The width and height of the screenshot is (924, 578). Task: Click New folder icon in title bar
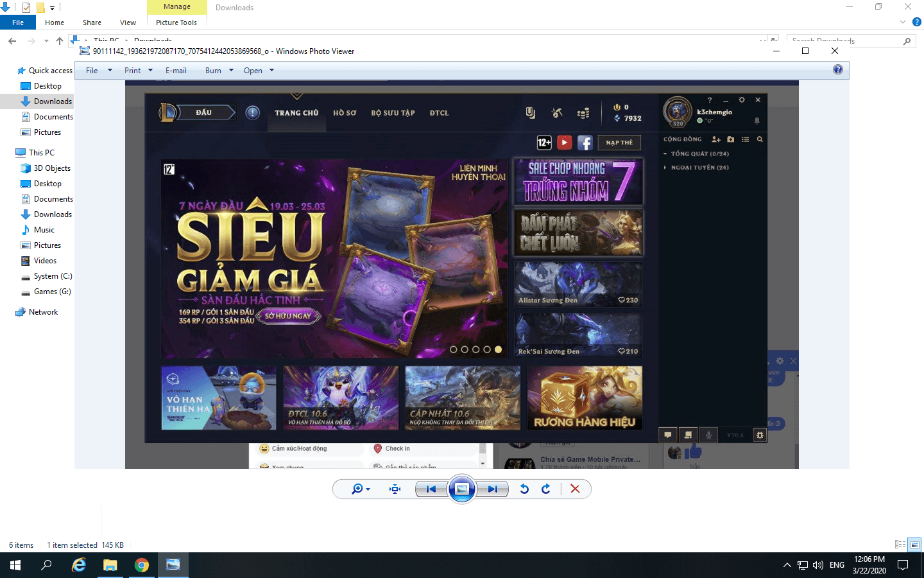(40, 8)
